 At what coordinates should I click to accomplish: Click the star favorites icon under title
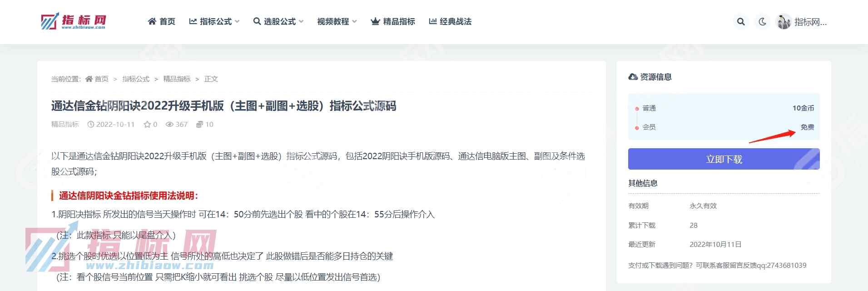click(147, 125)
